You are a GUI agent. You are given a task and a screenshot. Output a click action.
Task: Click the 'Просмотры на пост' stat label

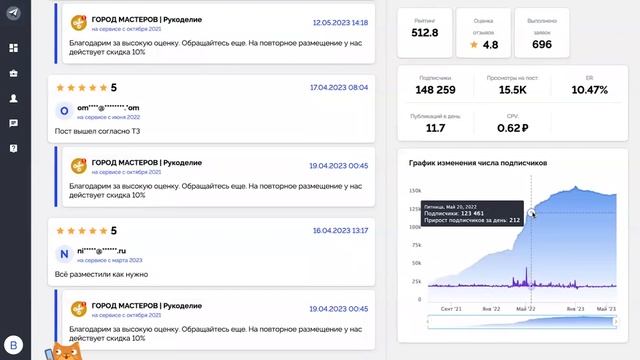(x=512, y=78)
